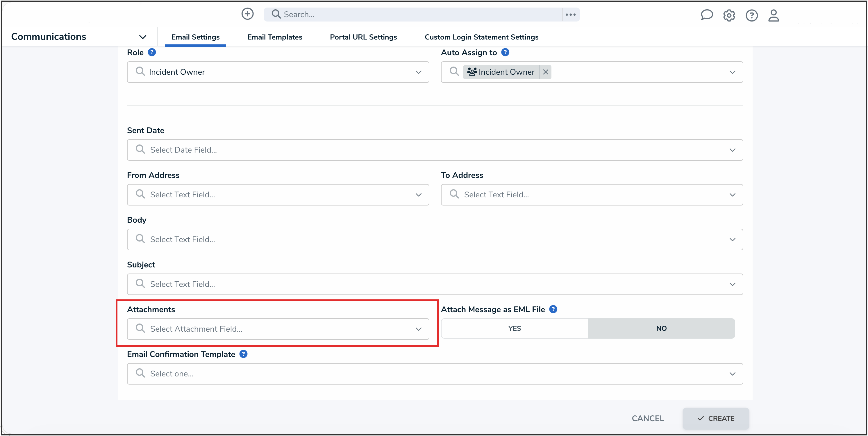
Task: Click the Auto Assign to help icon
Action: click(x=505, y=52)
